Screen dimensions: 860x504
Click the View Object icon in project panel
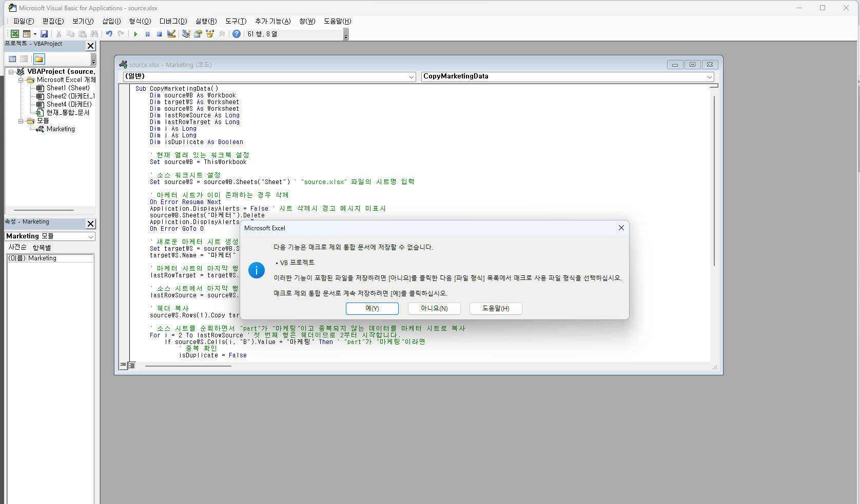click(x=24, y=59)
